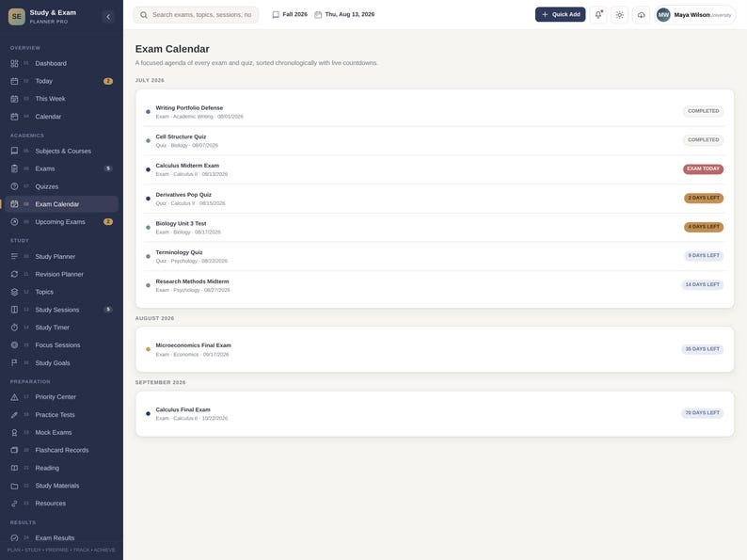This screenshot has height=560, width=747.
Task: Open the Microeconomics Final Exam entry
Action: click(435, 349)
